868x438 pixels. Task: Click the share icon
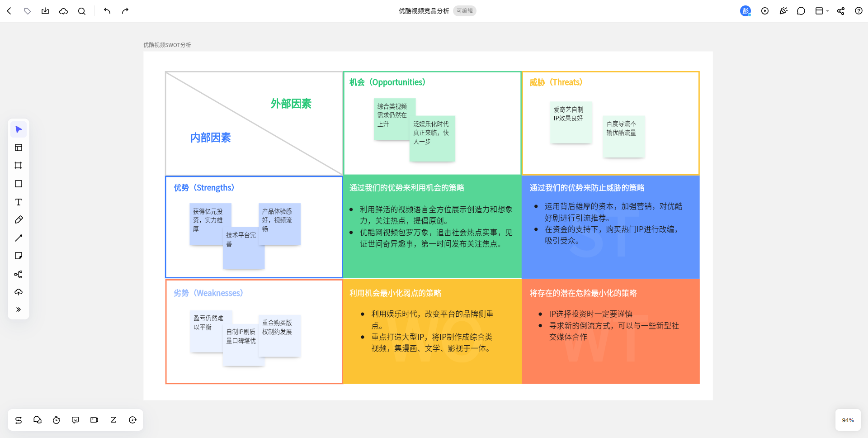pos(841,11)
